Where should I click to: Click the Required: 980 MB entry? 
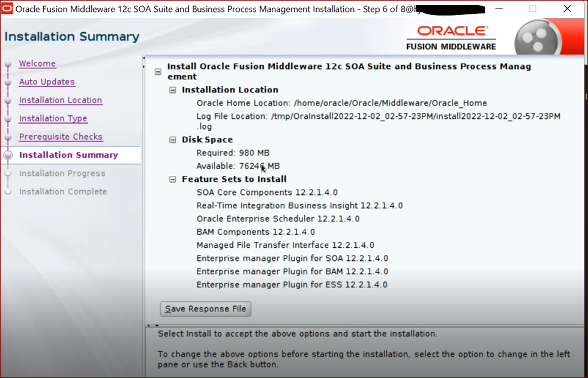[x=233, y=153]
